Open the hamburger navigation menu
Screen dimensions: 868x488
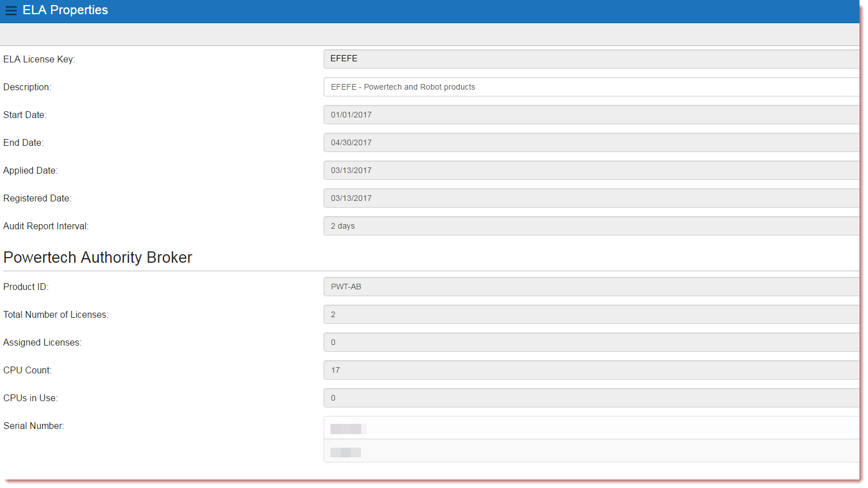pyautogui.click(x=11, y=10)
